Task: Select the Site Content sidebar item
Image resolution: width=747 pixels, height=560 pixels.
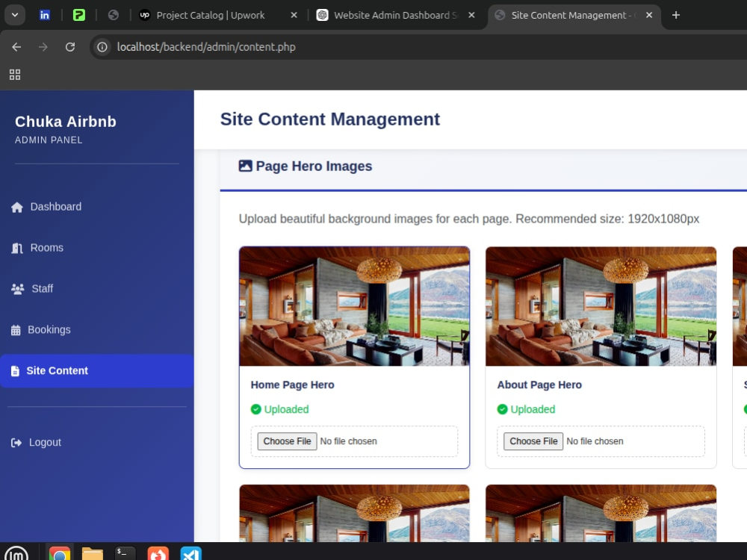Action: click(x=96, y=370)
